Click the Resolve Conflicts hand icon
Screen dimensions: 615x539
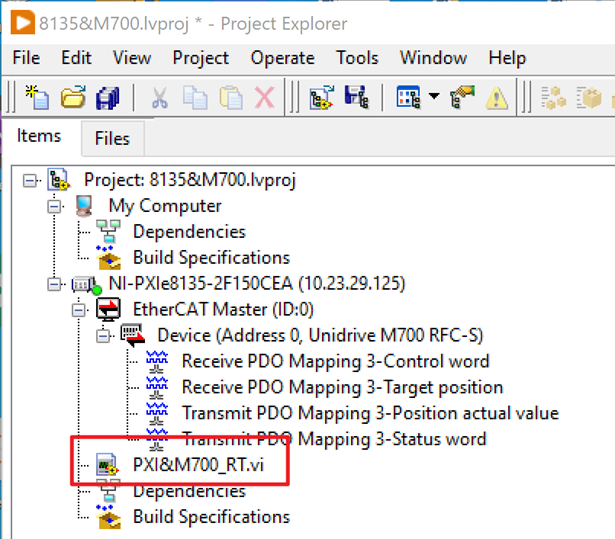click(x=462, y=97)
